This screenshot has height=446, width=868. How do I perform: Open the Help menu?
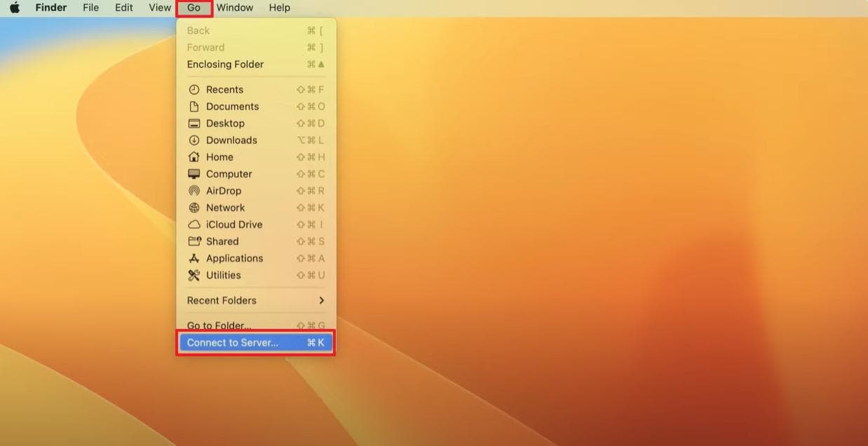[x=280, y=8]
